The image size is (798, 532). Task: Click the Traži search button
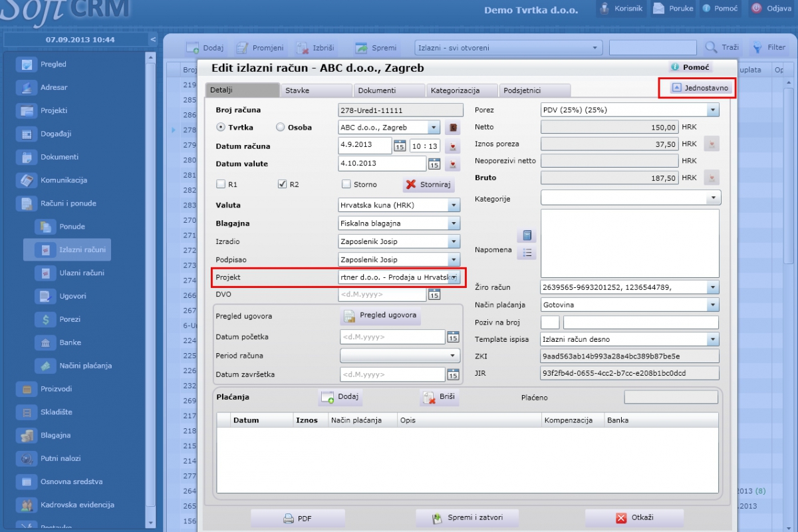pos(722,48)
